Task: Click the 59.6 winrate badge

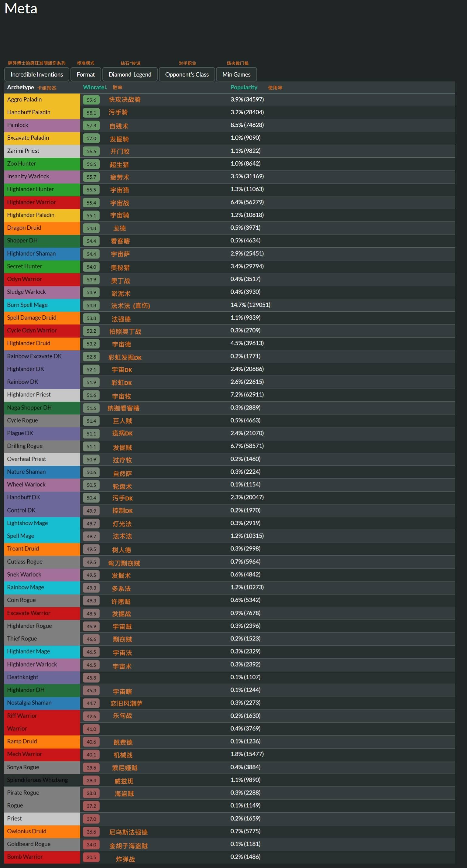Action: (x=91, y=100)
